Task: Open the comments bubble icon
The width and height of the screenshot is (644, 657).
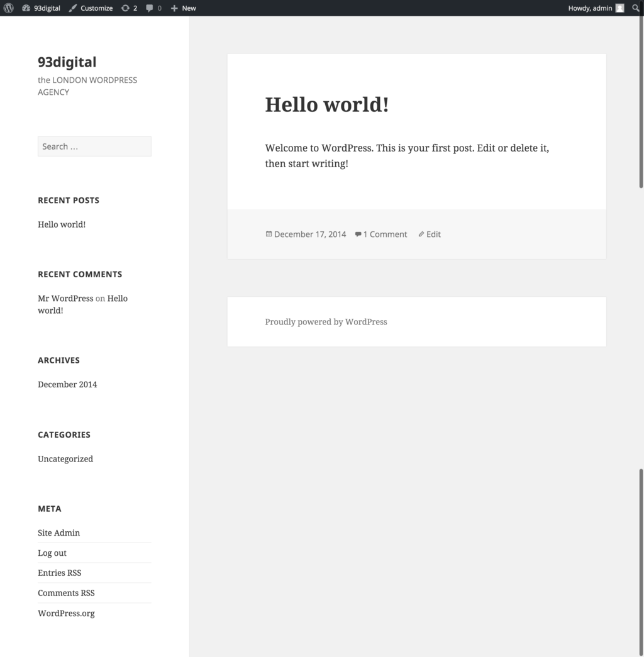Action: (x=153, y=8)
